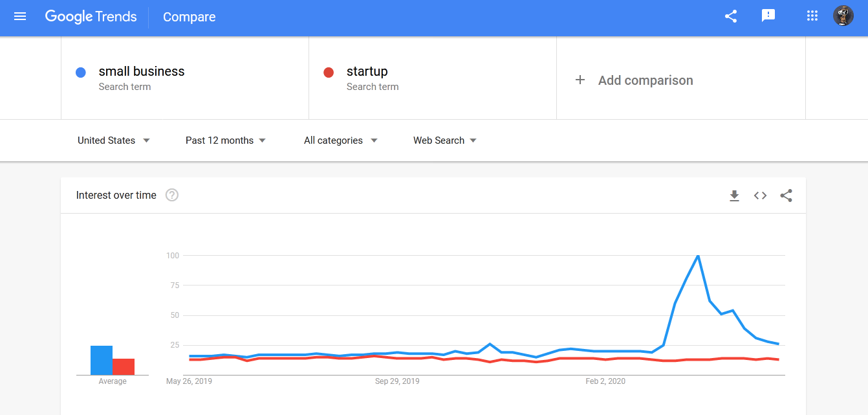This screenshot has height=415, width=868.
Task: Open the hamburger main menu
Action: point(20,17)
